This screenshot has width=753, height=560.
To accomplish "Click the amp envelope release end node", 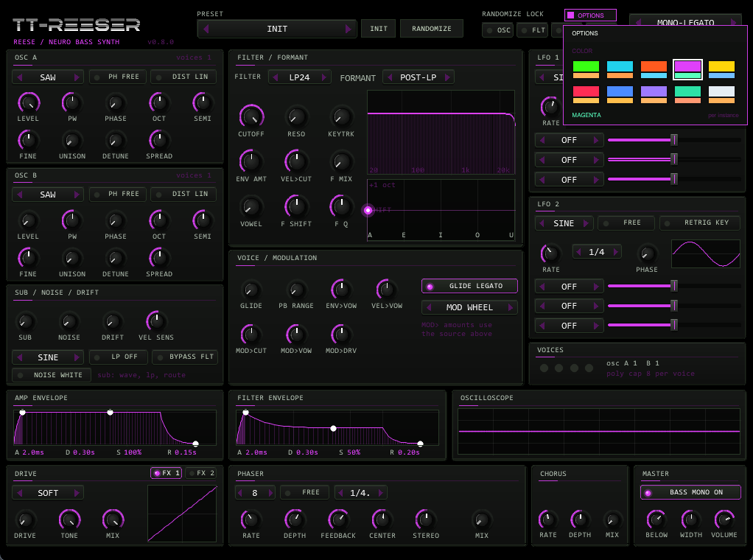I will pos(195,444).
